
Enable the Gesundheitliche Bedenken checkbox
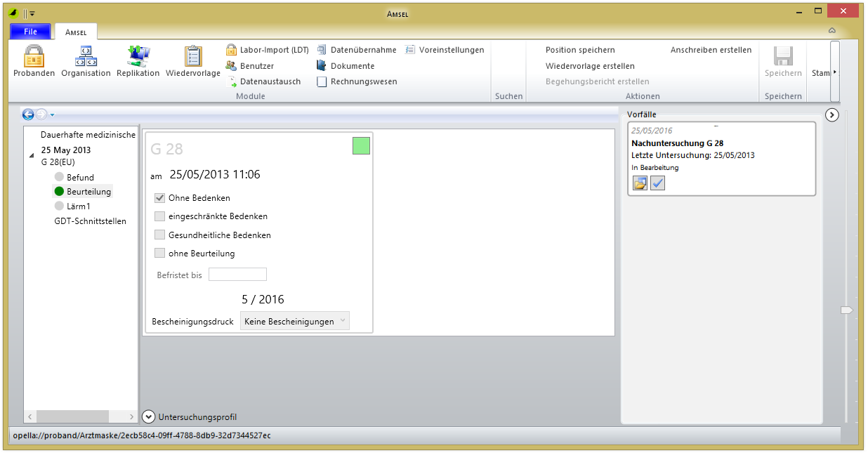click(x=160, y=235)
